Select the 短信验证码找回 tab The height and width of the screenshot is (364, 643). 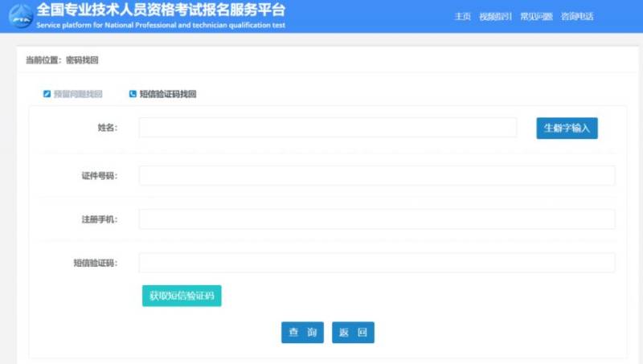(x=167, y=94)
